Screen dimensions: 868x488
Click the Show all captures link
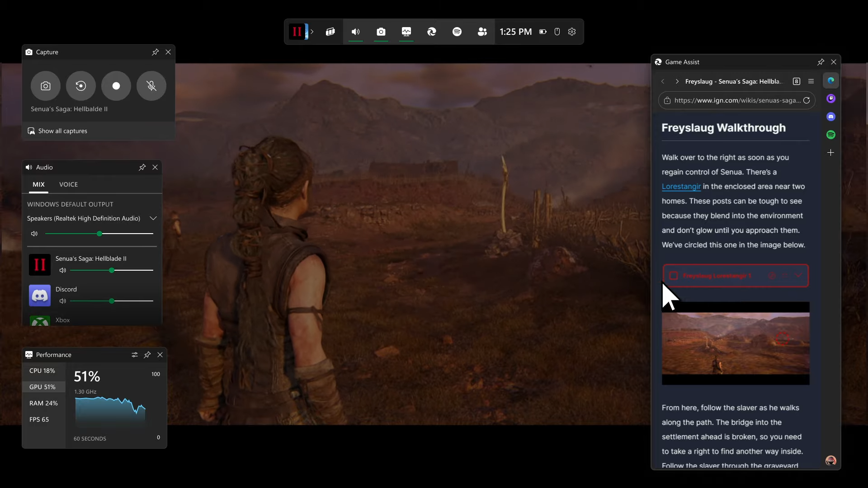[63, 131]
